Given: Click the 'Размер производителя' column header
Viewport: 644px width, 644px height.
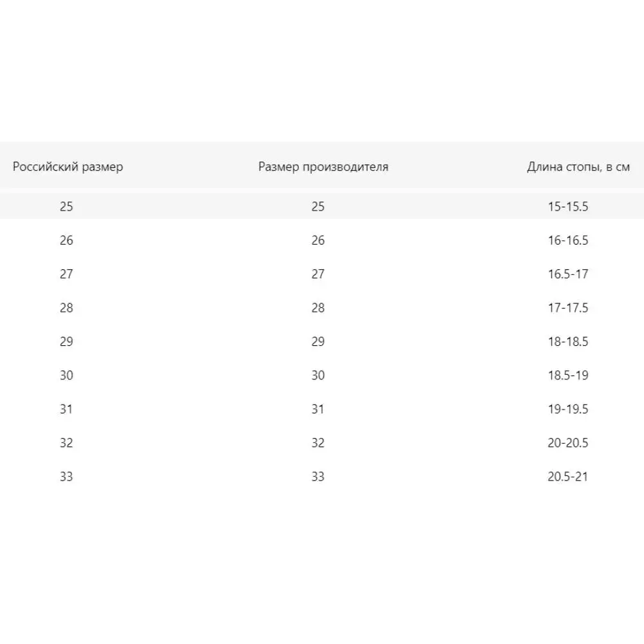Looking at the screenshot, I should 323,167.
